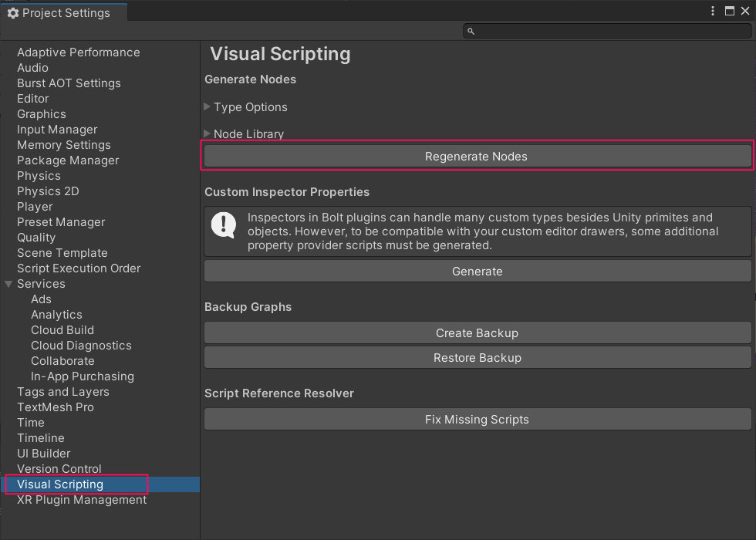
Task: Open the Input Manager settings
Action: point(57,130)
